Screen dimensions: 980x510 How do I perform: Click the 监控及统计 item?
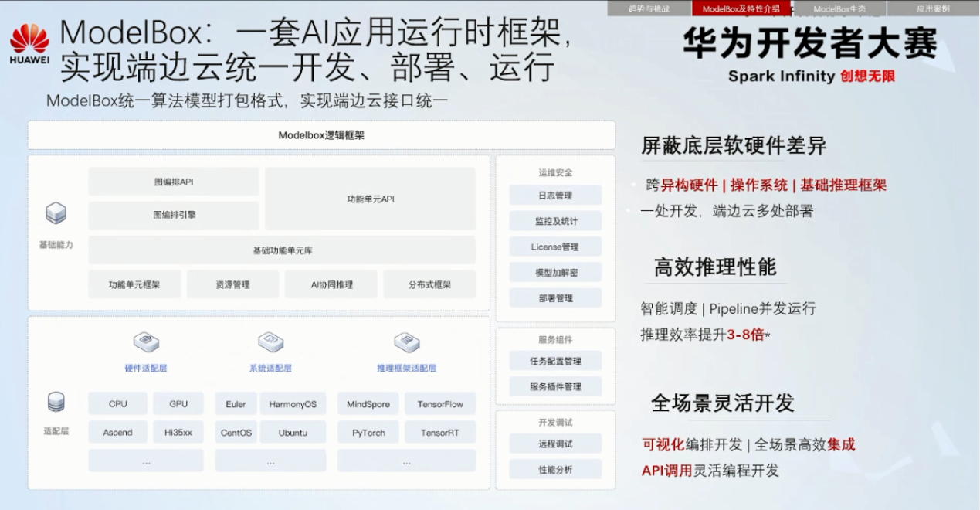(555, 221)
